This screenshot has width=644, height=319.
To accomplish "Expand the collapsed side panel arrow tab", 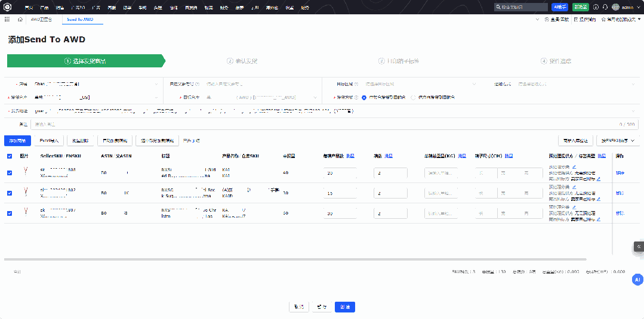I will point(639,246).
